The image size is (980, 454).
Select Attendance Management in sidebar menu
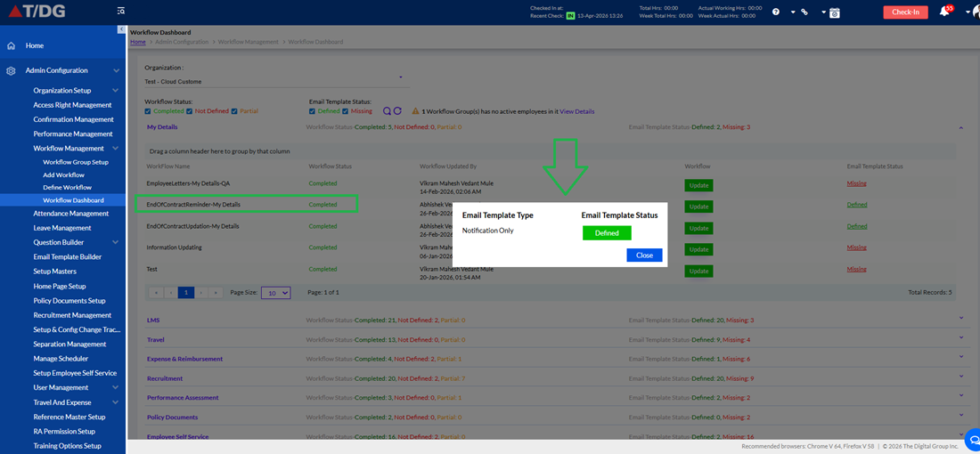(70, 214)
